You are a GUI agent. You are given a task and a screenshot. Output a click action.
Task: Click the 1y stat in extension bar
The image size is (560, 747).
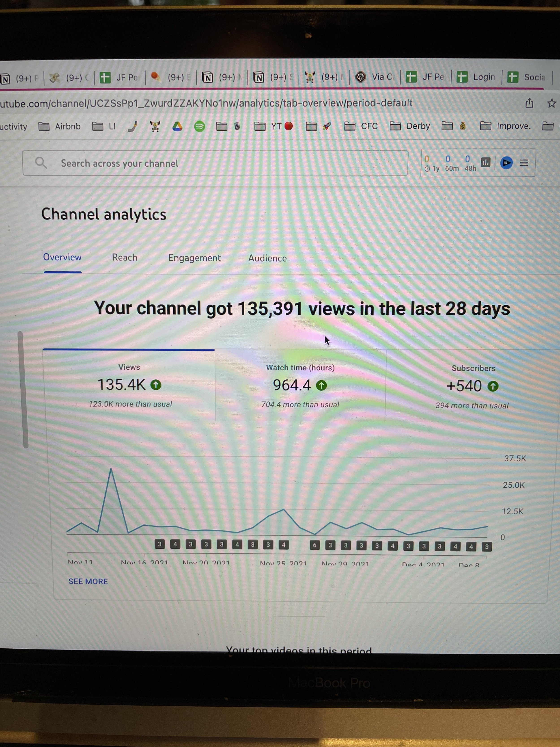pyautogui.click(x=432, y=163)
